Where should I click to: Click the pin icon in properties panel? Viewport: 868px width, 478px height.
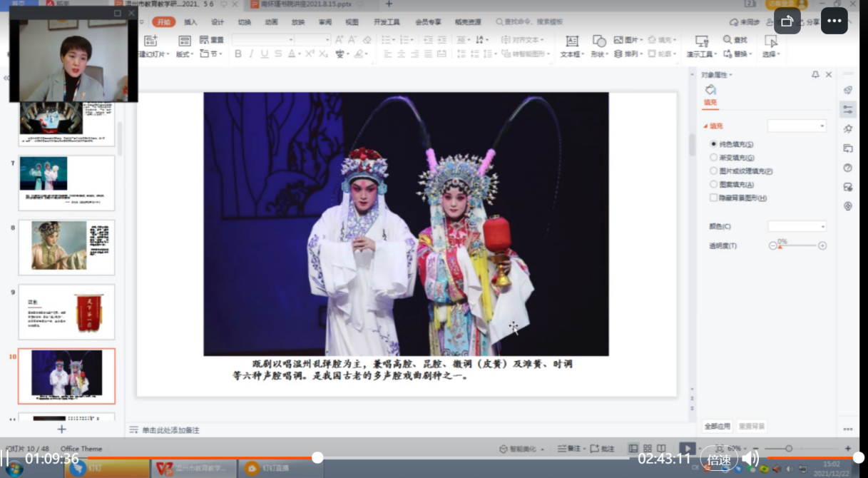(x=815, y=75)
